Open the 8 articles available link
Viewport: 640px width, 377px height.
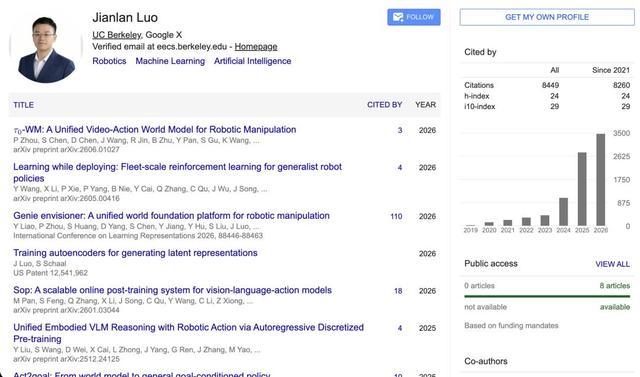click(x=615, y=286)
